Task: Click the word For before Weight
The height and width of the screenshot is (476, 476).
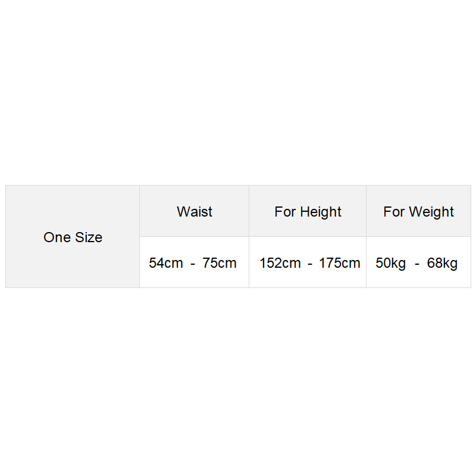Action: pyautogui.click(x=394, y=212)
